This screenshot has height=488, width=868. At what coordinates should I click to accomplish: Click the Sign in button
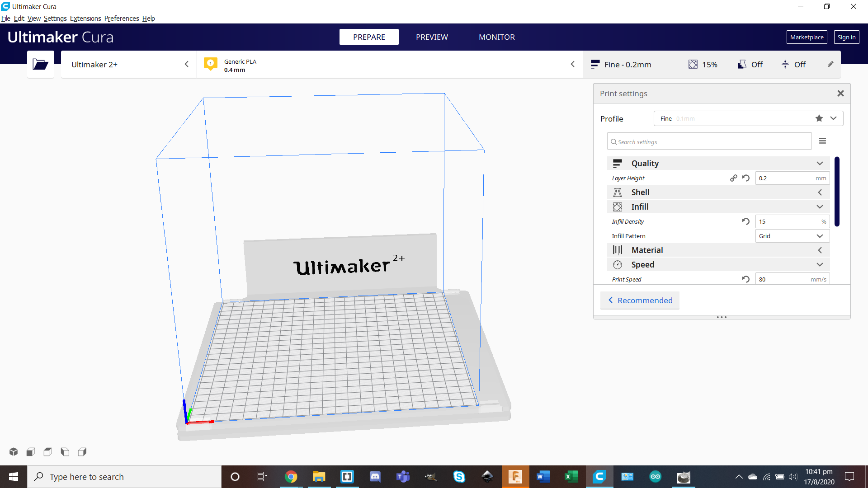tap(846, 37)
